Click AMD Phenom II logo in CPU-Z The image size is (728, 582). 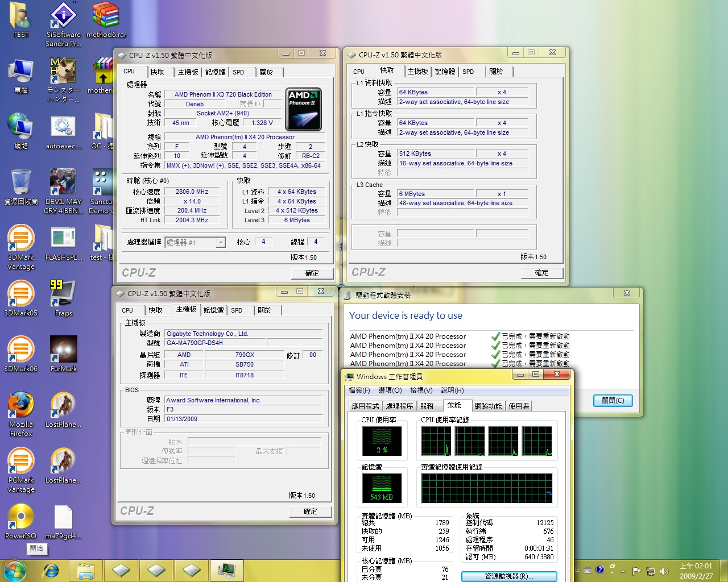pos(304,109)
